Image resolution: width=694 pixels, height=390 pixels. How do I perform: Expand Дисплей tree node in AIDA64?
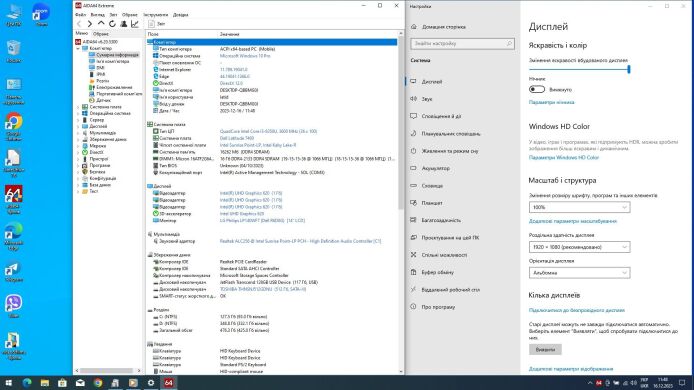click(x=78, y=126)
